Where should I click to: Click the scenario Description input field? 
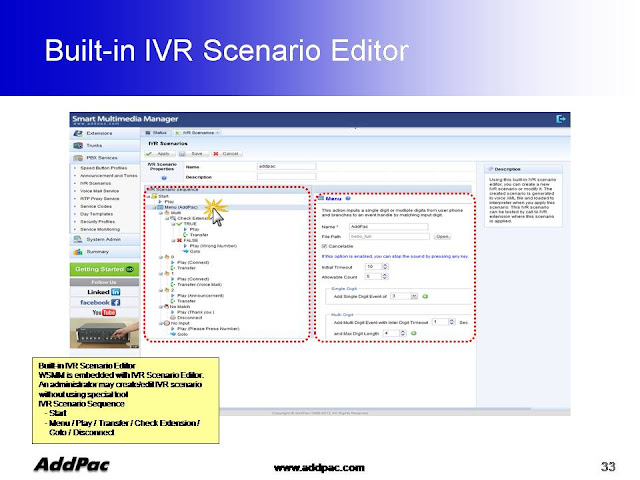coord(287,177)
